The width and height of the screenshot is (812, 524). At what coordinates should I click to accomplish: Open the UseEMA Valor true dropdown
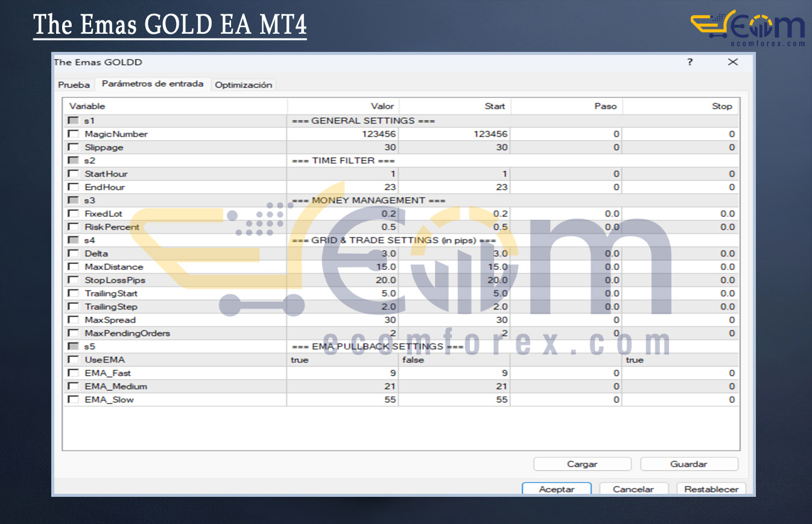pyautogui.click(x=342, y=360)
